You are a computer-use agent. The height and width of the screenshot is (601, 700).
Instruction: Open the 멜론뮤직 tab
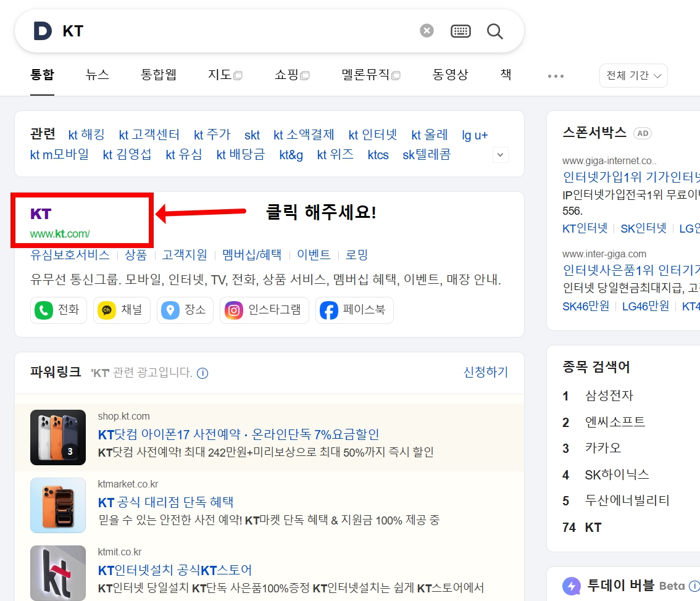click(x=370, y=75)
